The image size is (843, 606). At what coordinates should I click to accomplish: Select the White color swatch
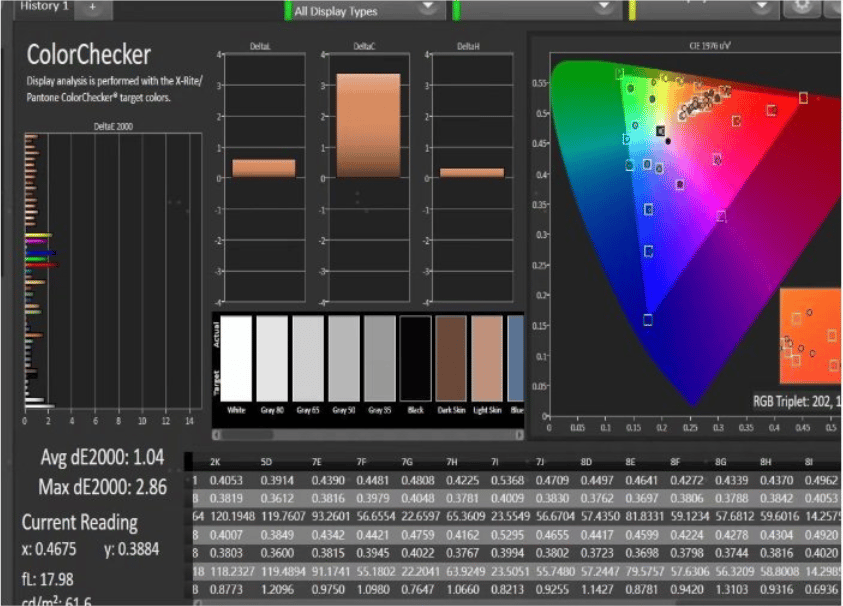[236, 358]
